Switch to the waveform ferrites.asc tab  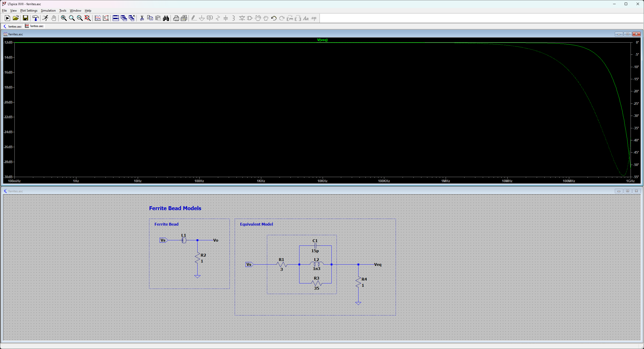(x=34, y=26)
